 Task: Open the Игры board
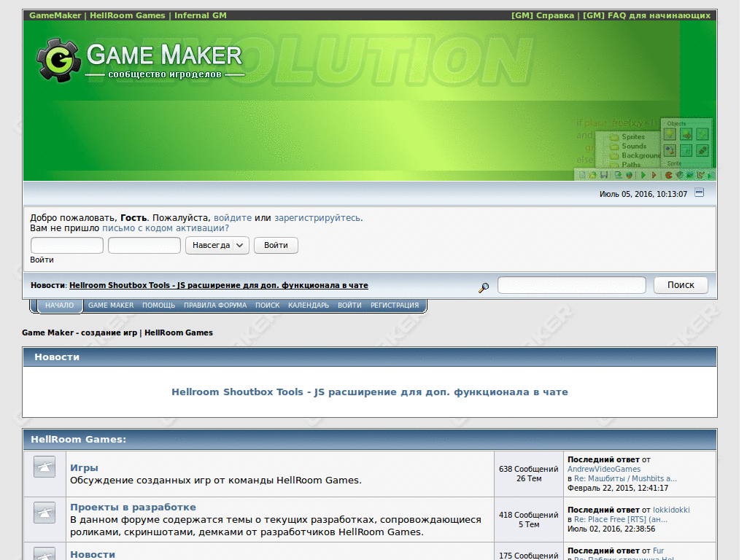84,467
